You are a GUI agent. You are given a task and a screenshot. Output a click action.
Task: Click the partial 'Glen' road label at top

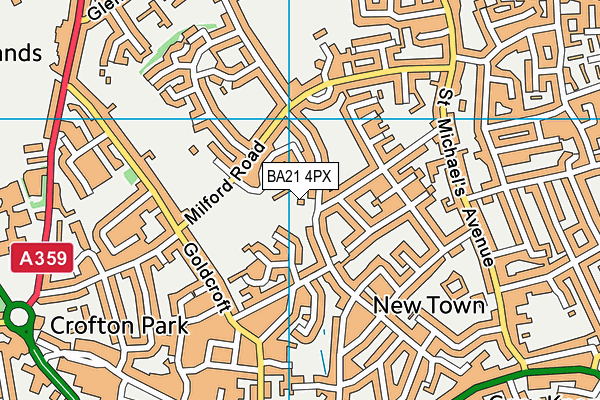coord(101,10)
